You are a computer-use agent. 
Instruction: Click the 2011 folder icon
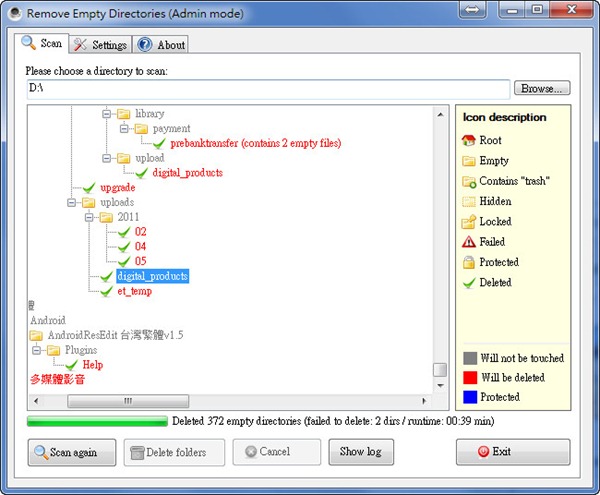pos(106,217)
